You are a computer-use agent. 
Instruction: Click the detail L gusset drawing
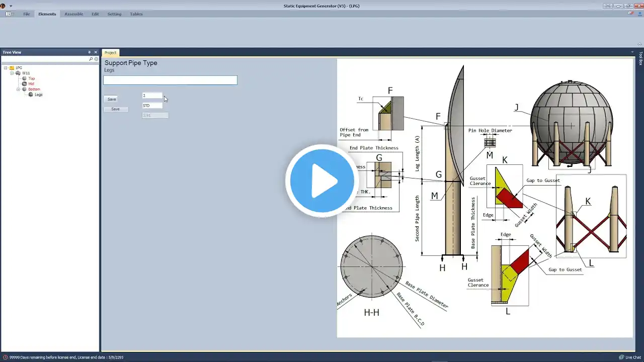tap(510, 275)
